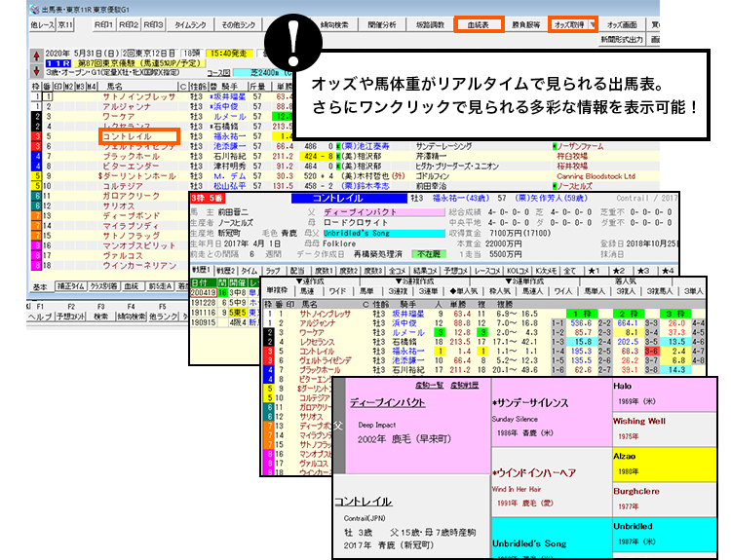Open the オッズ取得 odds fetch dropdown
Viewport: 731px width, 560px height.
tap(574, 21)
